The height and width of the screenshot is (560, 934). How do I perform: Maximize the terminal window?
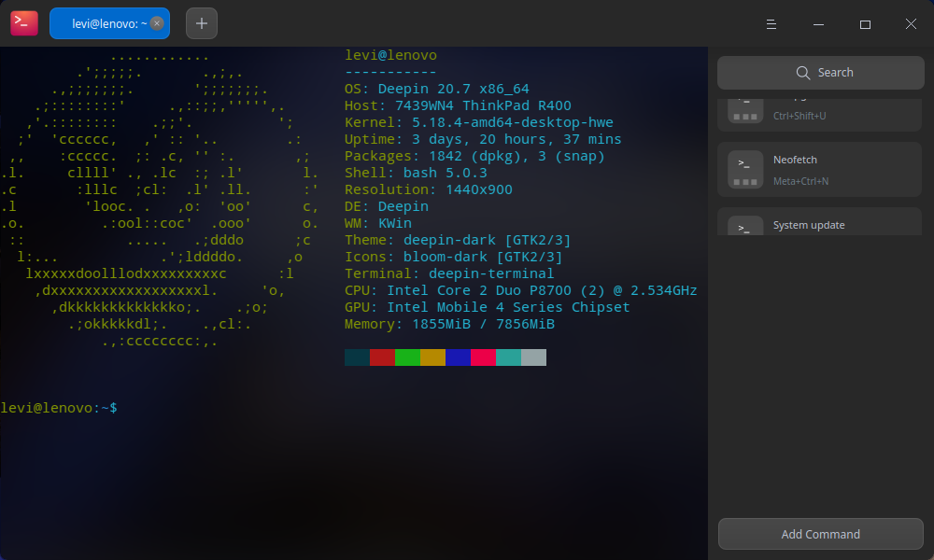click(x=865, y=24)
